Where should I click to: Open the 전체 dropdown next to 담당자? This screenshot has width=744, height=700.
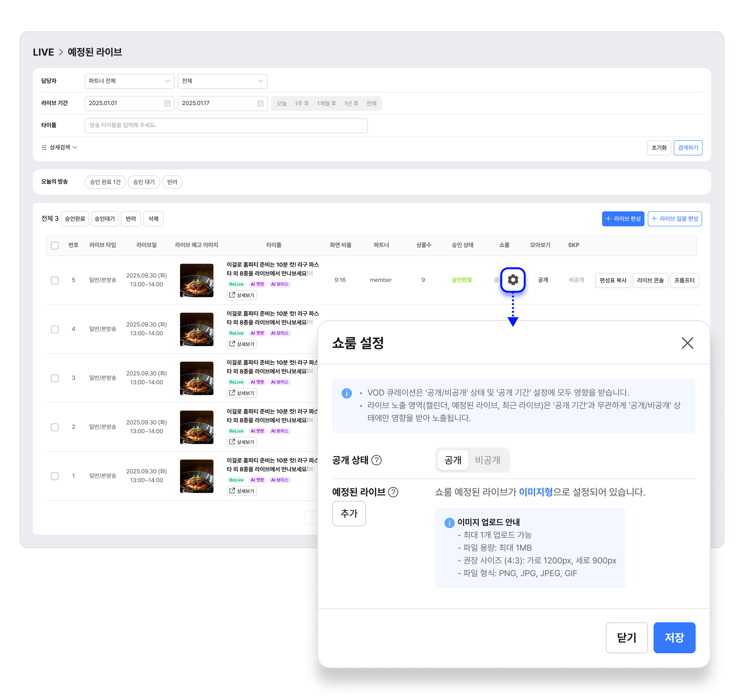(222, 81)
